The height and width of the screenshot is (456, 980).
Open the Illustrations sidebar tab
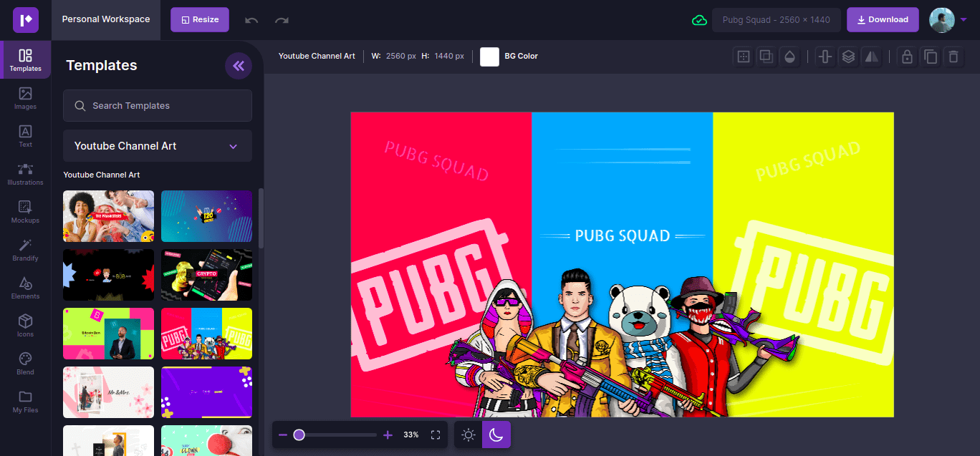[x=25, y=174]
